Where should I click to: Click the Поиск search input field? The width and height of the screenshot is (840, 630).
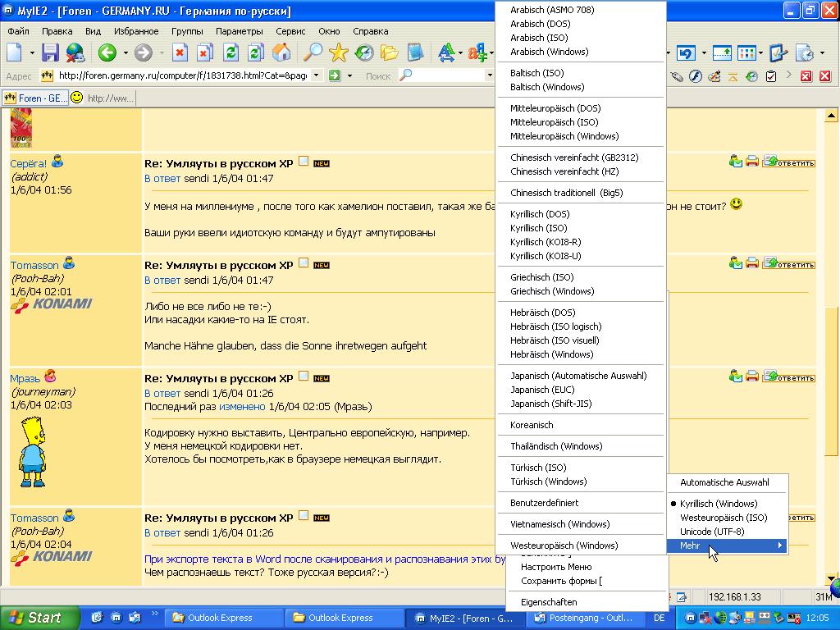pos(448,75)
